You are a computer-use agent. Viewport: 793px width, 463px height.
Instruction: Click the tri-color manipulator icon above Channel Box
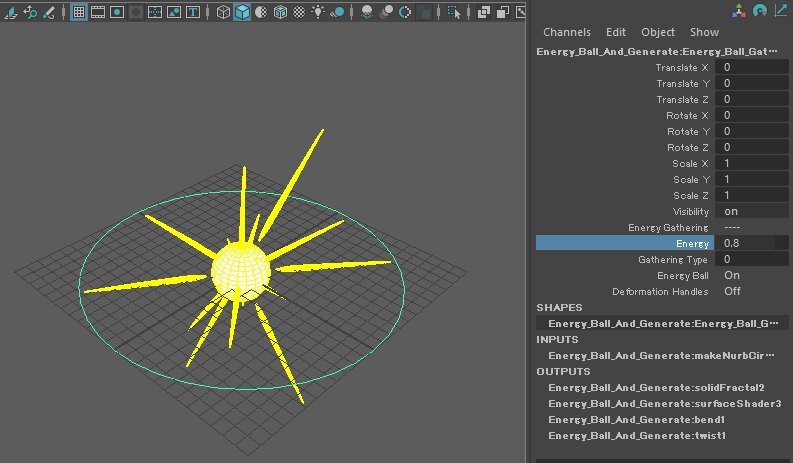737,11
